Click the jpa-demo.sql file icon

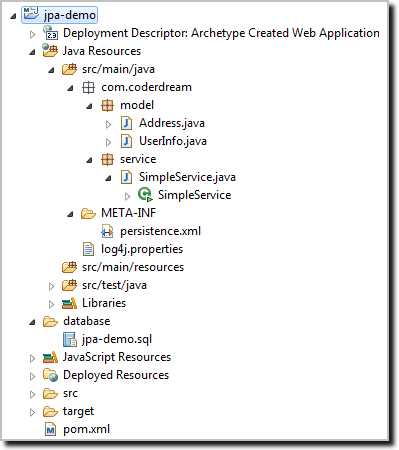click(70, 339)
